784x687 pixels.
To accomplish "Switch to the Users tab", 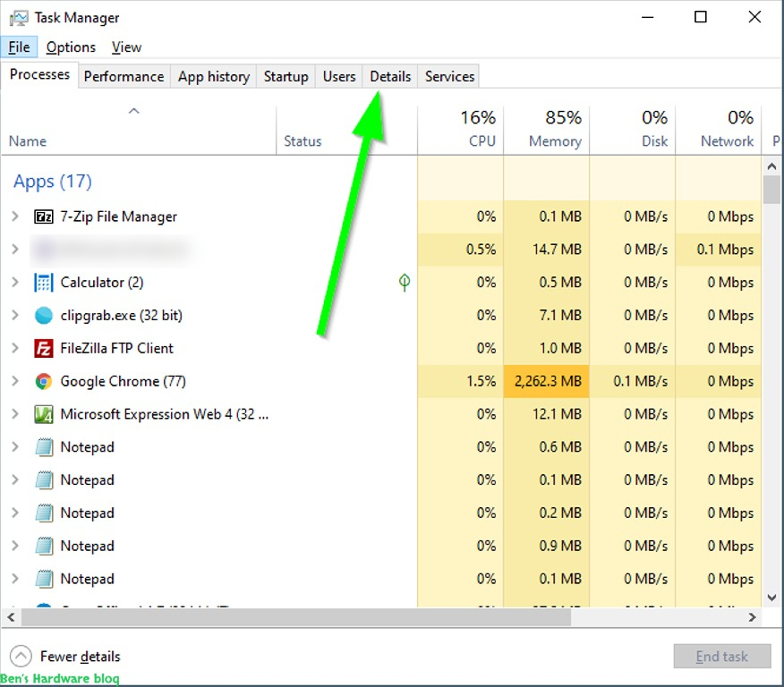I will [339, 76].
